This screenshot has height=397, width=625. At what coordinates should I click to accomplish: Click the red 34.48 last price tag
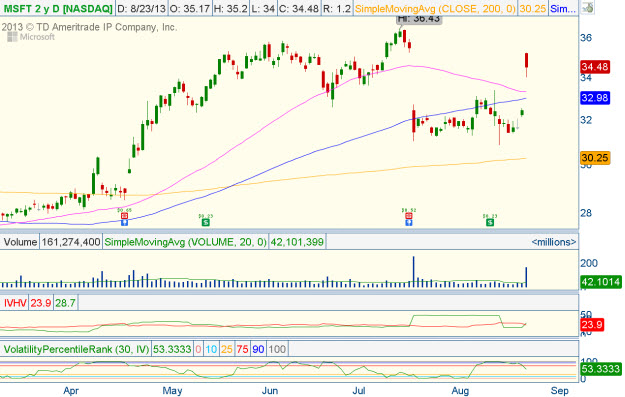pos(595,67)
